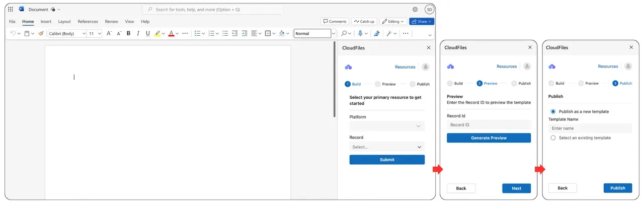The height and width of the screenshot is (203, 644).
Task: Click Generate Preview button
Action: 489,138
